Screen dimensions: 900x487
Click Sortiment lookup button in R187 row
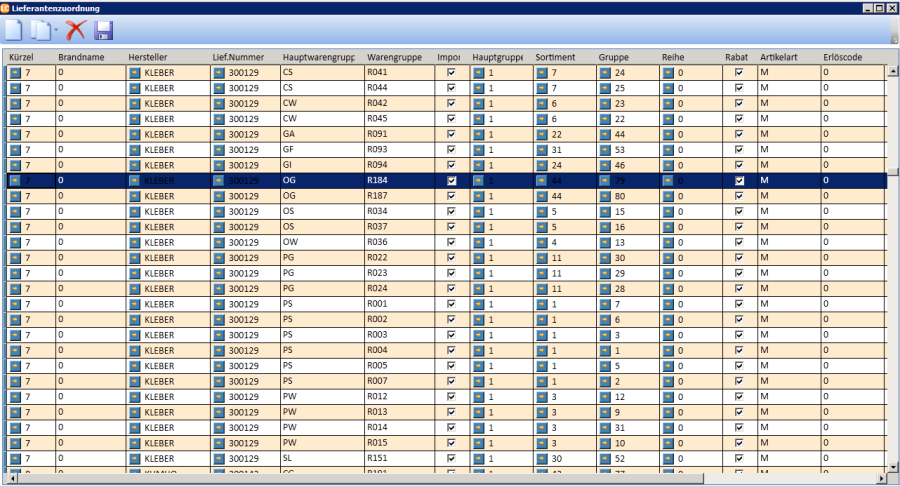[541, 196]
